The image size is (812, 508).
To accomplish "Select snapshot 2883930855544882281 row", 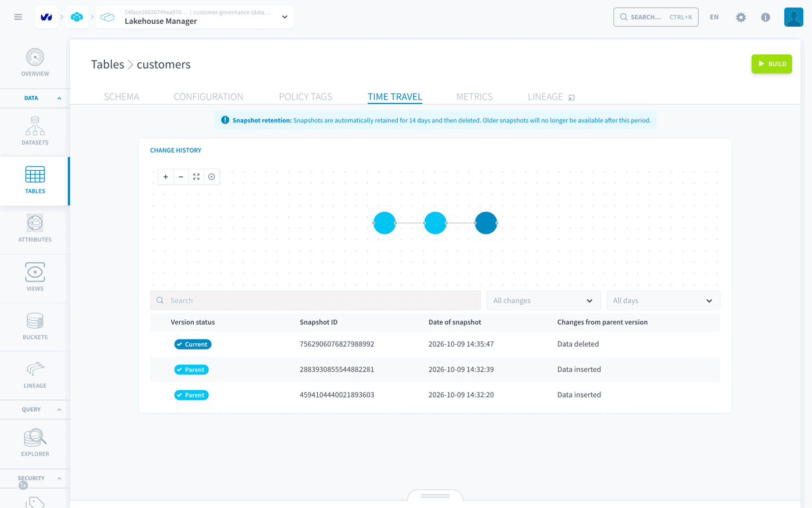I will click(435, 369).
